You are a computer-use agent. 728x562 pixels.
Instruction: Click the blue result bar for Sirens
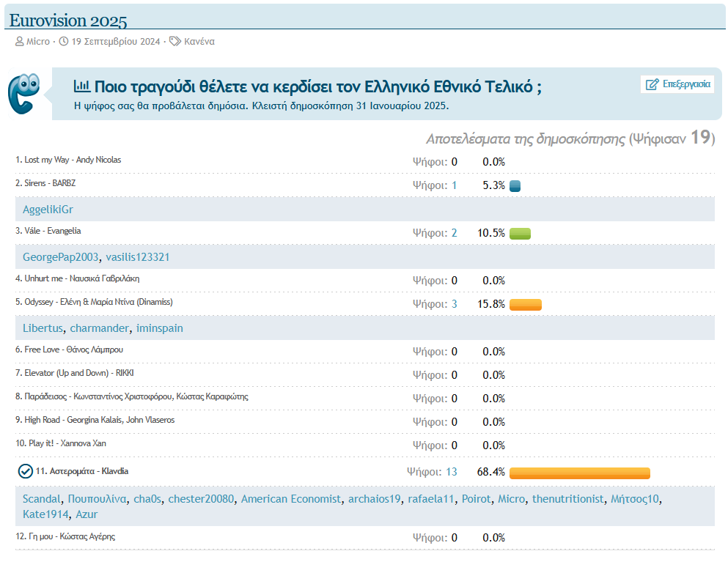[x=515, y=186]
